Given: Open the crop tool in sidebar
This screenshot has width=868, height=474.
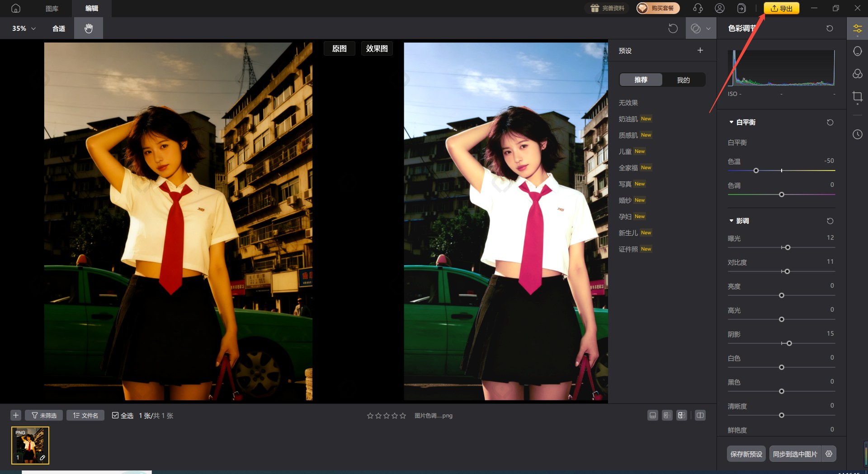Looking at the screenshot, I should 857,96.
